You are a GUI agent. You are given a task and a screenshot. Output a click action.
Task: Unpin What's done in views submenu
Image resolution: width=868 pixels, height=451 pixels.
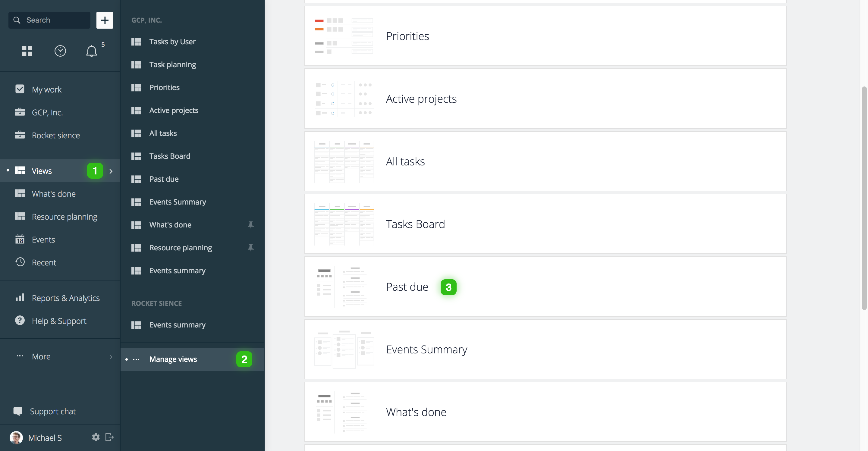pos(251,225)
